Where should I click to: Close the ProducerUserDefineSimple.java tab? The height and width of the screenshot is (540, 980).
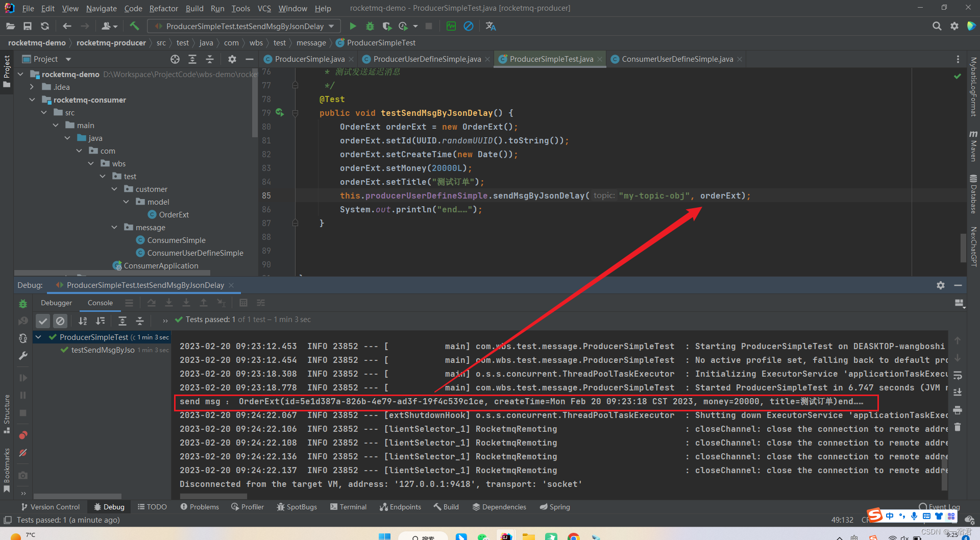click(487, 59)
